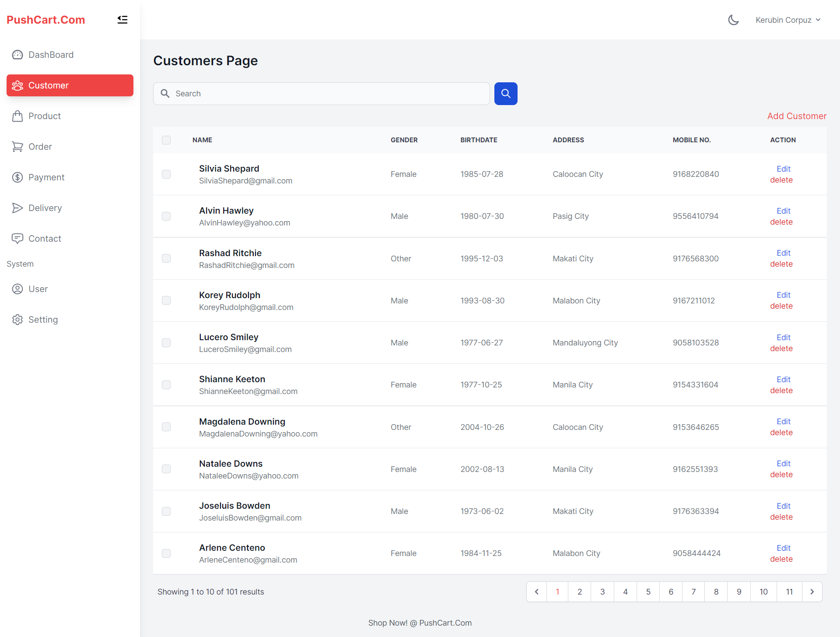Click the Add Customer link
Screen dimensions: 840x637
(797, 116)
